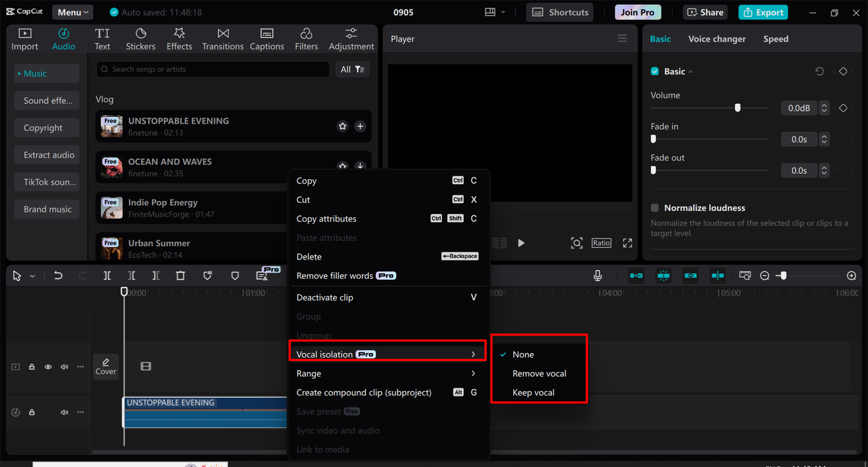The width and height of the screenshot is (868, 467).
Task: Toggle auto snapping in timeline
Action: point(663,276)
